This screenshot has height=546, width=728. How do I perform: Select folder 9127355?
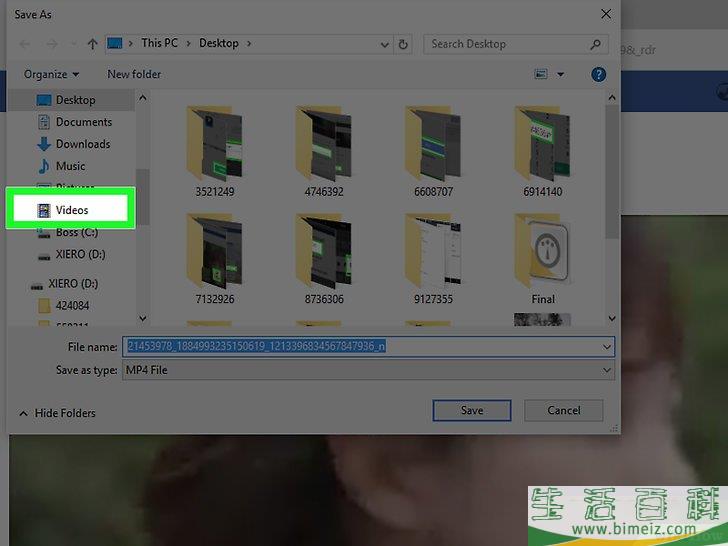point(433,259)
